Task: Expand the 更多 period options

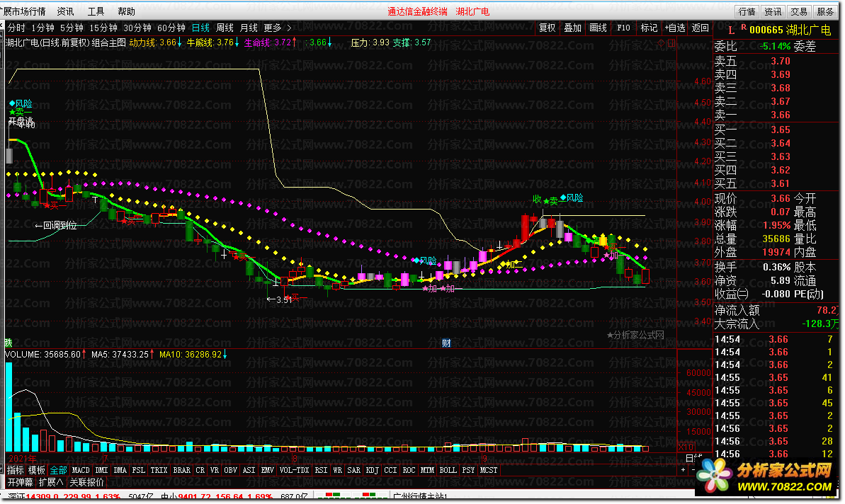Action: click(277, 28)
